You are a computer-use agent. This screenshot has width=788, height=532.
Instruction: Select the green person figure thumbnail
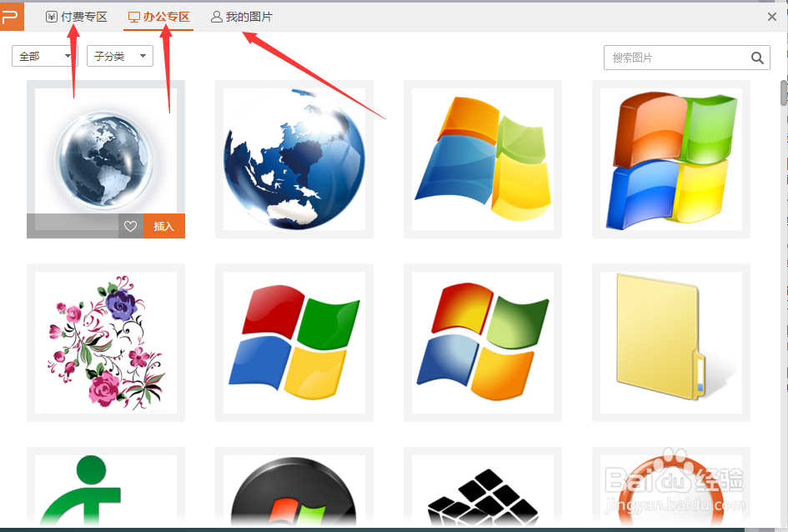click(x=106, y=487)
